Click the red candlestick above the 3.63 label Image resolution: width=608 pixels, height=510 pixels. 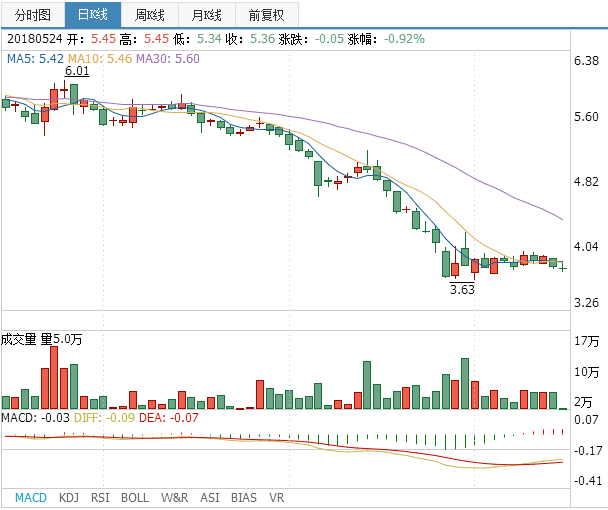click(455, 269)
